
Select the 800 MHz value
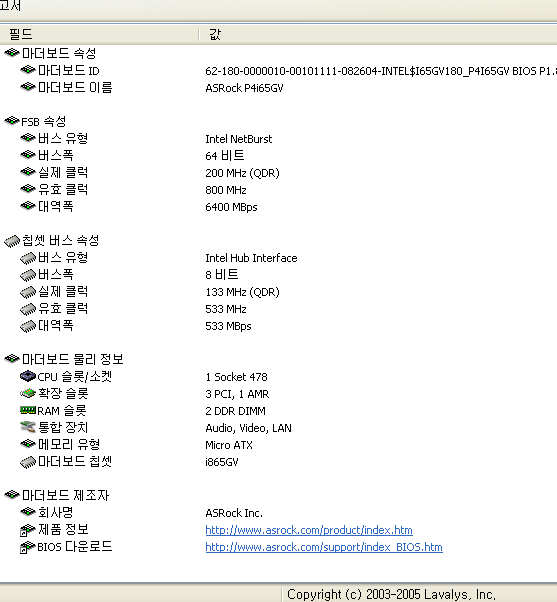click(x=226, y=190)
